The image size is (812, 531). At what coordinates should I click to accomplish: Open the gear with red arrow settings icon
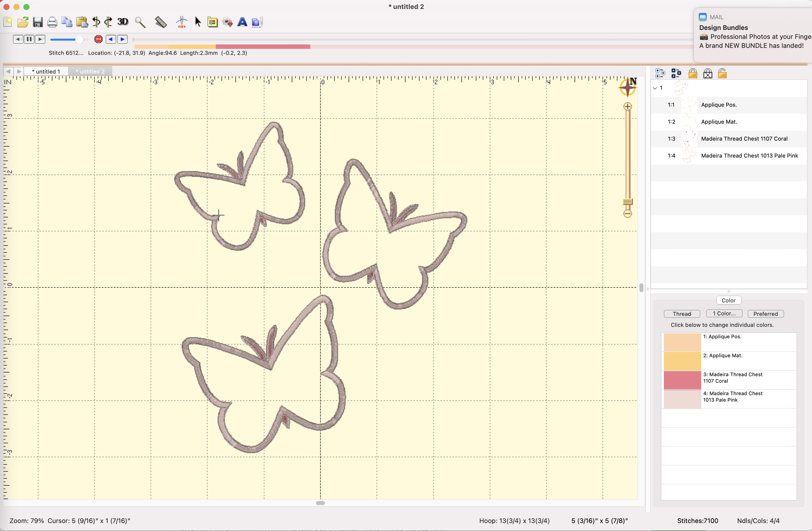tap(228, 22)
